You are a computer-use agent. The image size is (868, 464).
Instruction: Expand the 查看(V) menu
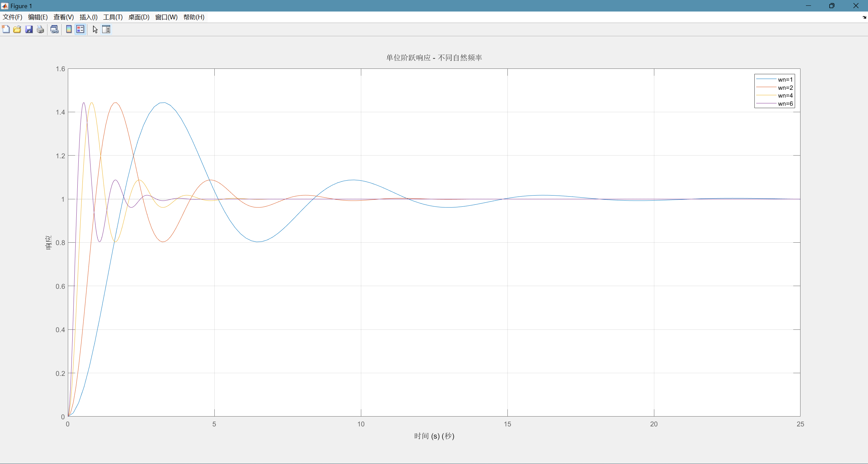point(63,17)
